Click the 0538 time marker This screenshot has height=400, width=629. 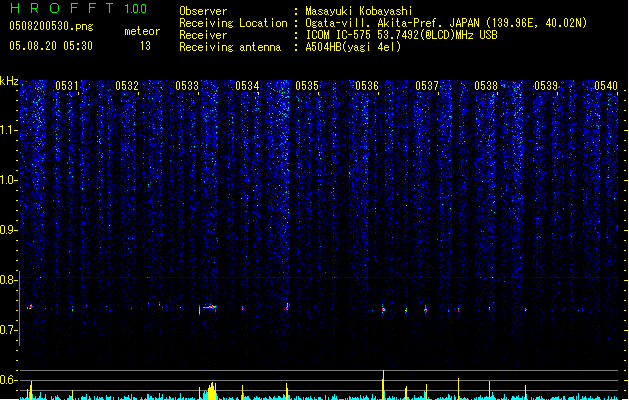(486, 86)
